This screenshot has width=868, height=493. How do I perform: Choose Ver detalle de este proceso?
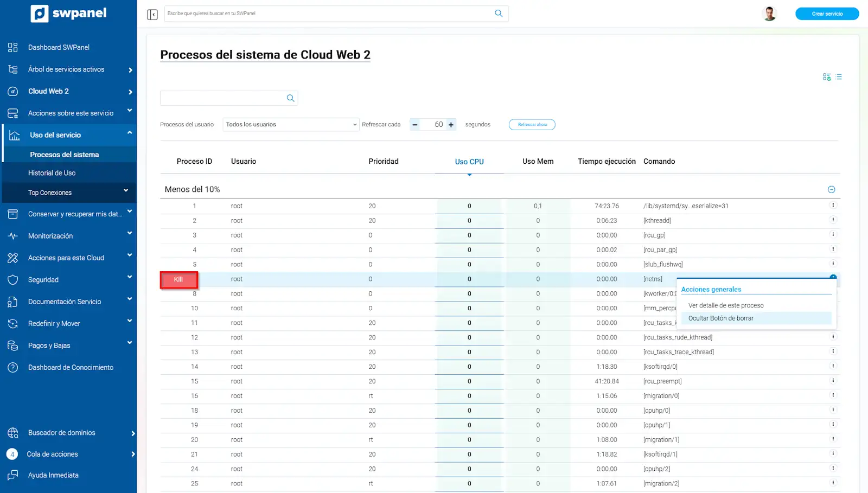tap(726, 305)
